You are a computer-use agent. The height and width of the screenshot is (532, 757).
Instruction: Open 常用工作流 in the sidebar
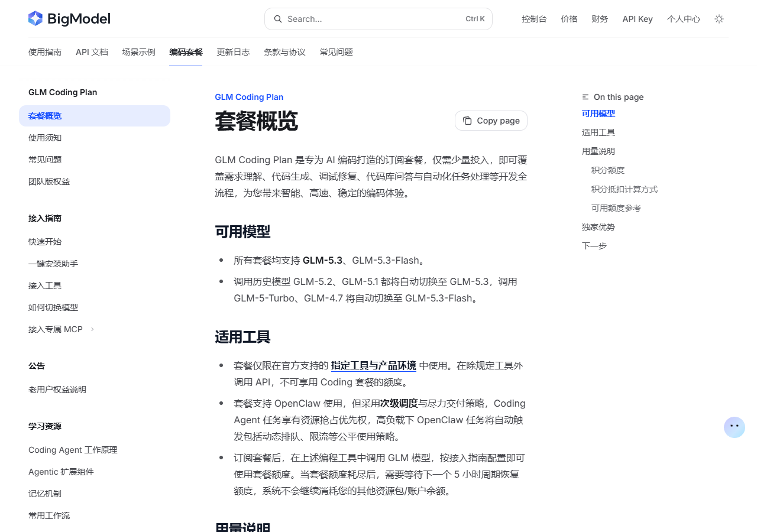[95, 515]
